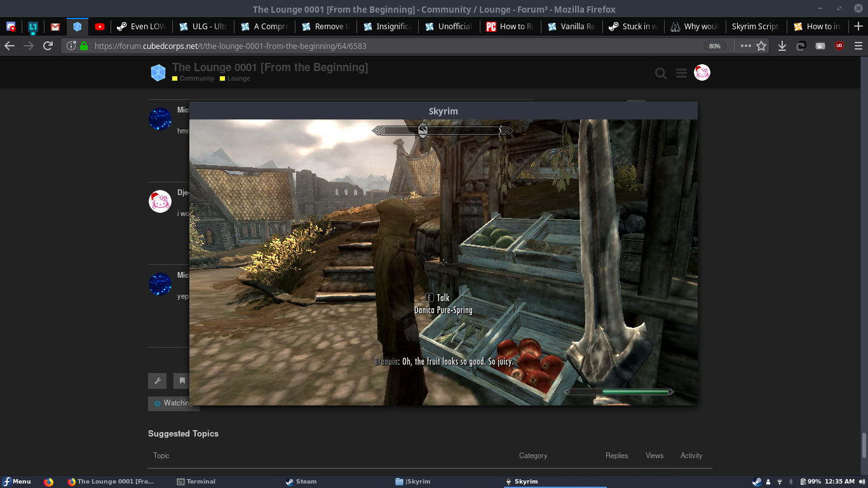Switch to the 'Unofficial' tab
868x488 pixels.
point(449,27)
